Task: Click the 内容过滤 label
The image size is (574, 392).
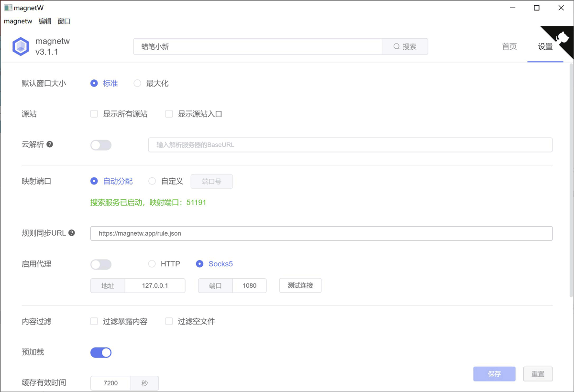Action: pyautogui.click(x=37, y=321)
